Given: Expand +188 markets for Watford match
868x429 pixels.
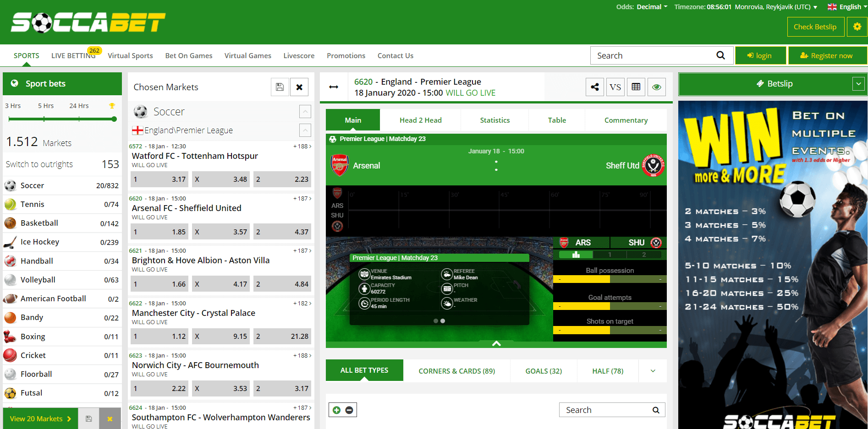Looking at the screenshot, I should tap(302, 147).
